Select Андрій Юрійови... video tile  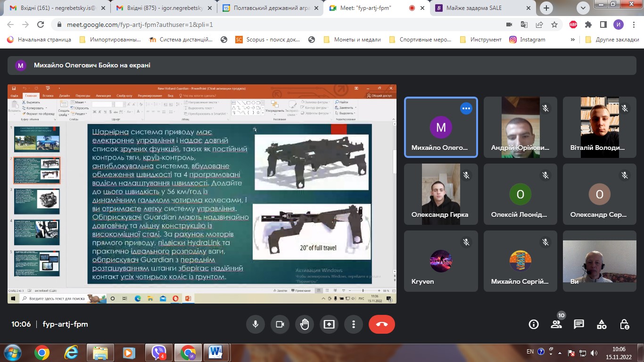[520, 127]
